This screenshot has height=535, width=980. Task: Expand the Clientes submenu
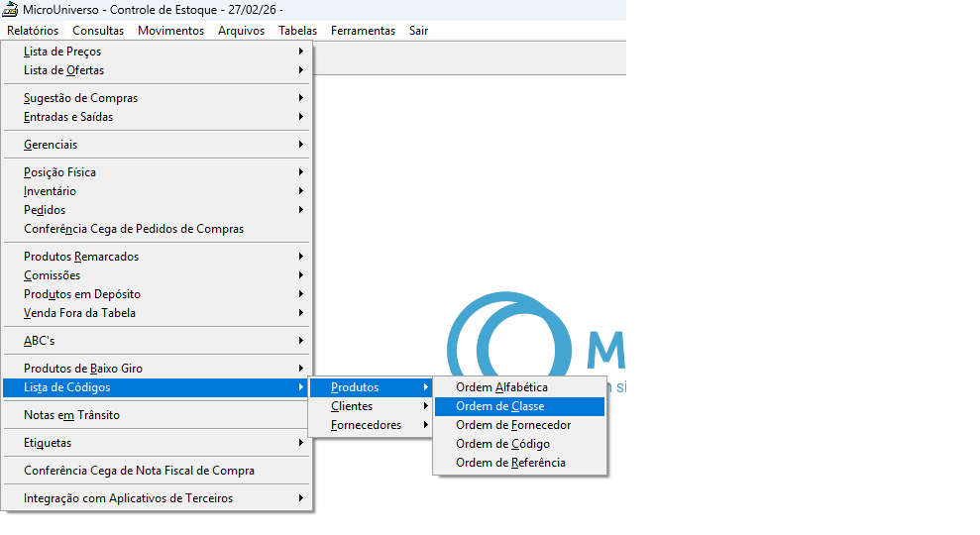tap(352, 406)
